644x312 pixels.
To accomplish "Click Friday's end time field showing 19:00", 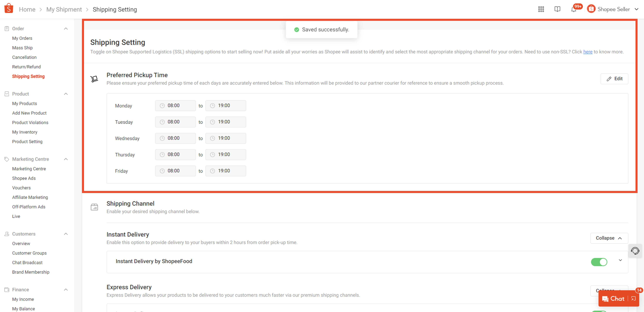I will (x=226, y=171).
